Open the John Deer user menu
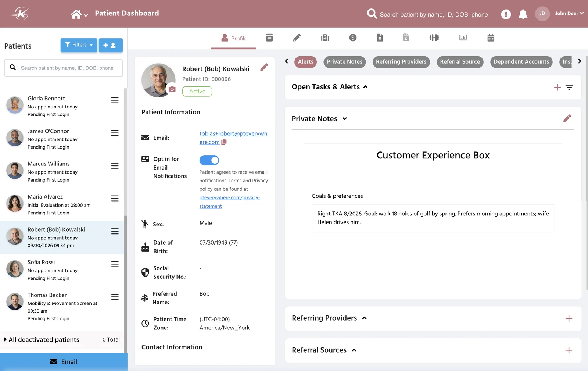This screenshot has width=588, height=371. [569, 14]
